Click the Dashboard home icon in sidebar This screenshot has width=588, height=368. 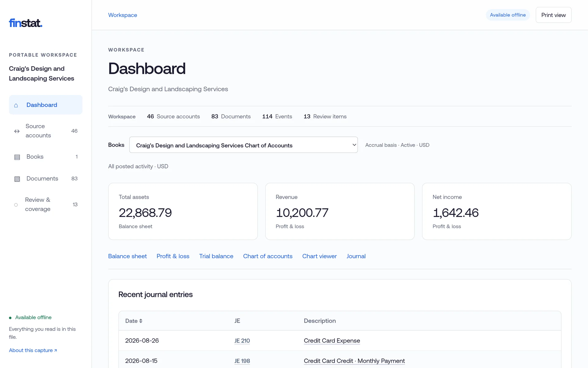(x=16, y=105)
